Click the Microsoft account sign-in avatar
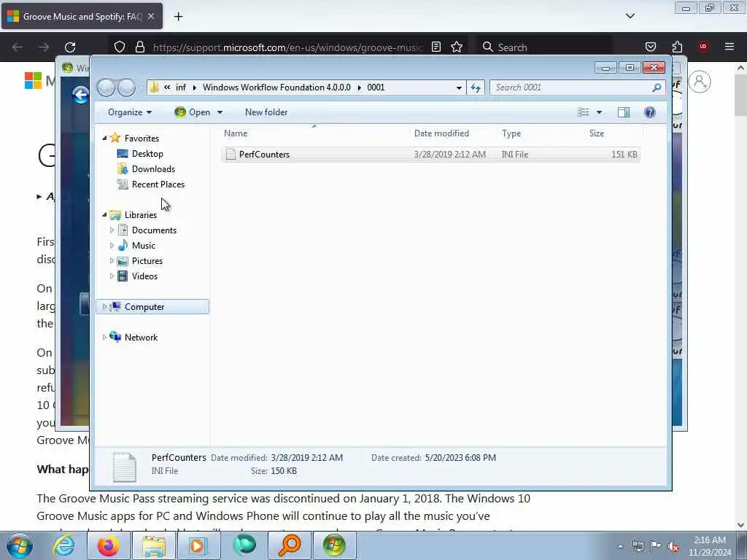The height and width of the screenshot is (560, 747). tap(700, 82)
